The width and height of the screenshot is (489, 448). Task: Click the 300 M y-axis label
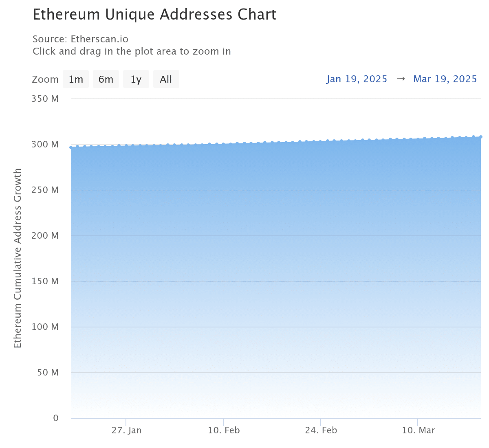click(45, 144)
